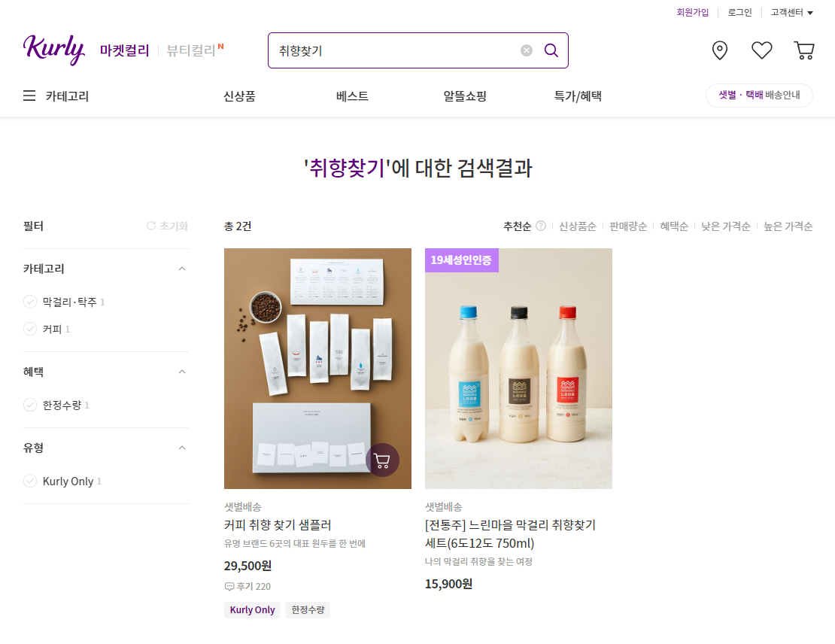
Task: Click the 샛별·택배 배송안내 button
Action: [x=759, y=96]
